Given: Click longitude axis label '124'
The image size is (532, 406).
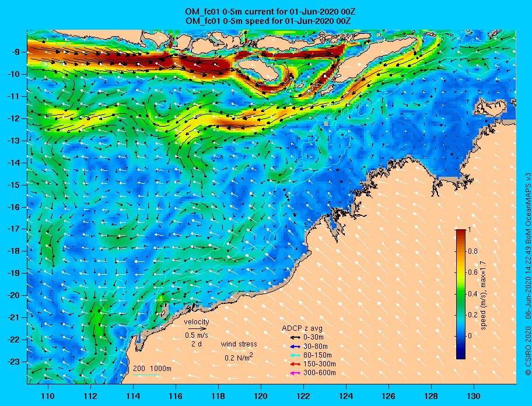Looking at the screenshot, I should (346, 396).
